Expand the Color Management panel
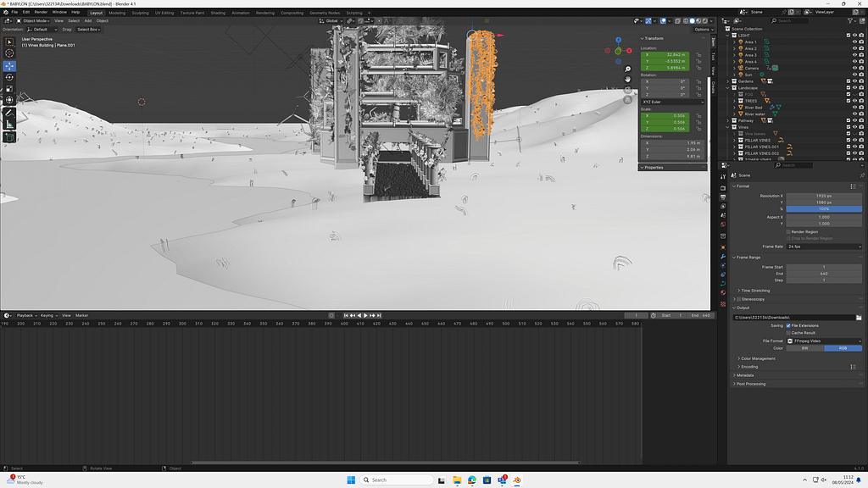This screenshot has width=868, height=488. tap(757, 358)
